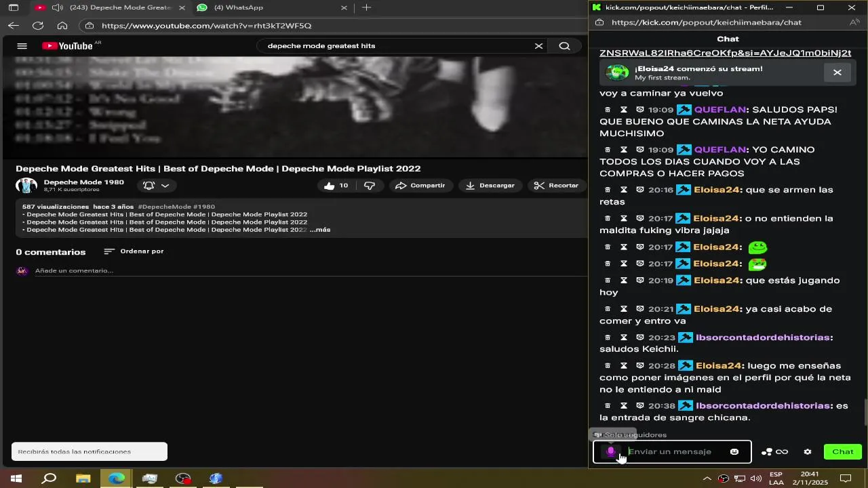Like the Depeche Mode Greatest Hits video
The image size is (868, 488).
coord(338,186)
